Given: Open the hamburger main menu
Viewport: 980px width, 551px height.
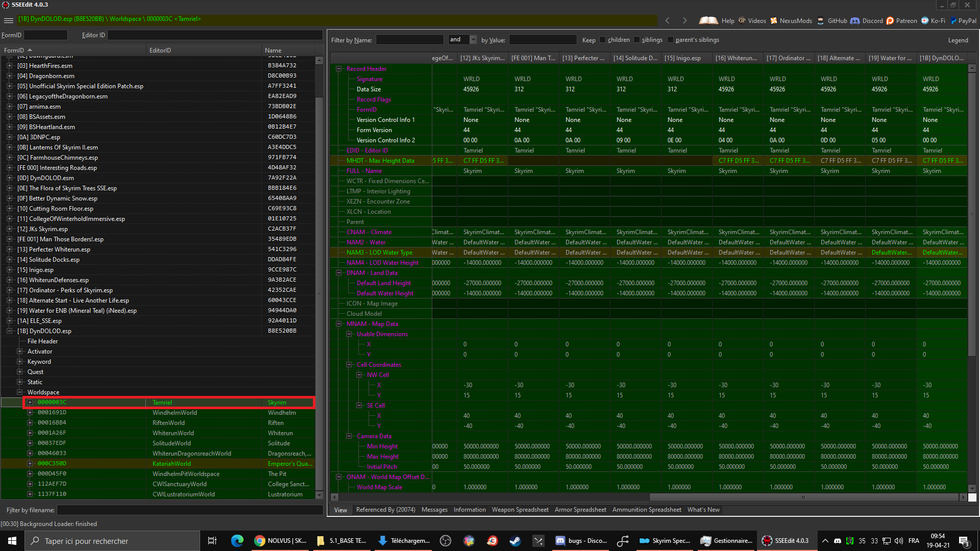Looking at the screenshot, I should click(x=8, y=20).
